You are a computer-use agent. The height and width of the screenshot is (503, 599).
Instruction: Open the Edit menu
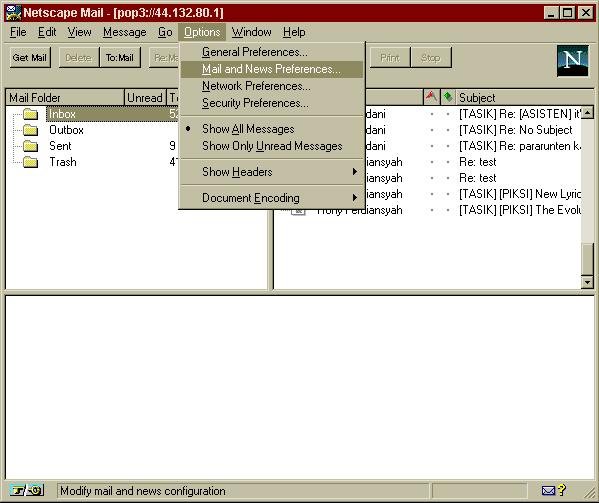47,32
